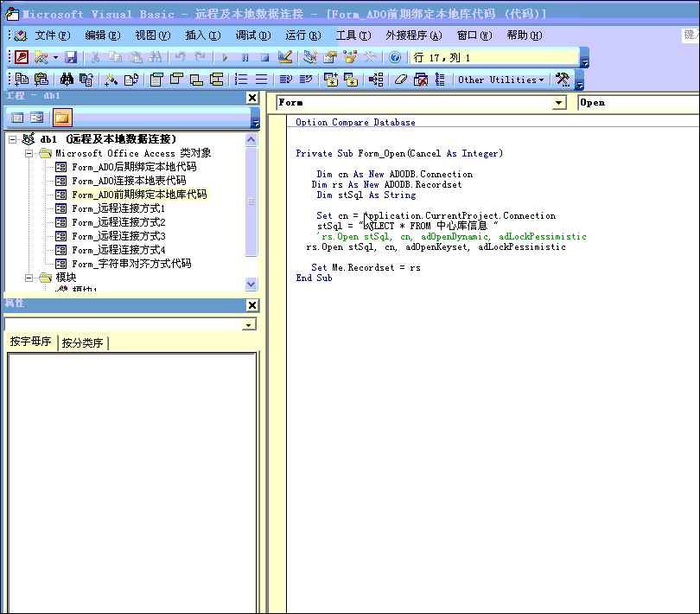The height and width of the screenshot is (614, 700).
Task: Toggle Design Mode with the ruler-and-pencil icon
Action: [x=285, y=57]
